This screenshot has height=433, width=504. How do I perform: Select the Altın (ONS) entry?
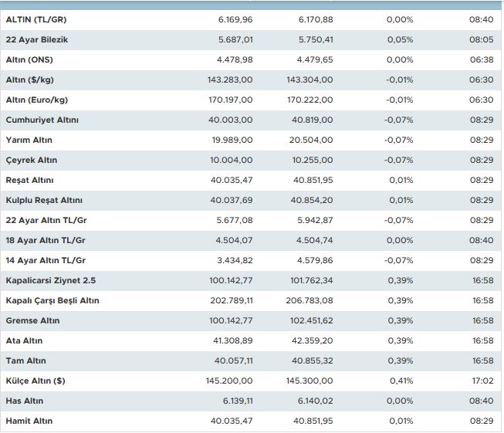(x=29, y=60)
